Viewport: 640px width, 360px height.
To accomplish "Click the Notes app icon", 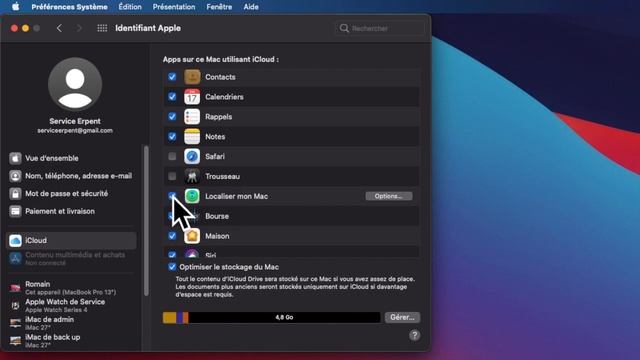I will (x=192, y=136).
